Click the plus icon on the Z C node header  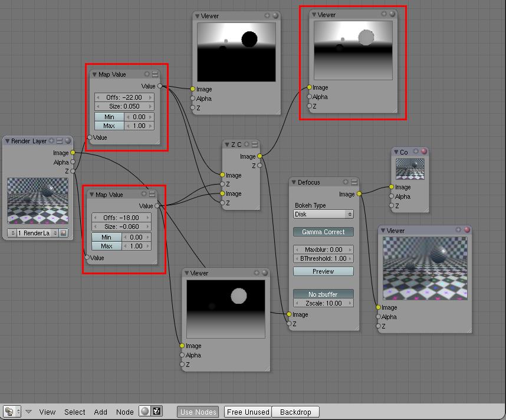(x=247, y=144)
